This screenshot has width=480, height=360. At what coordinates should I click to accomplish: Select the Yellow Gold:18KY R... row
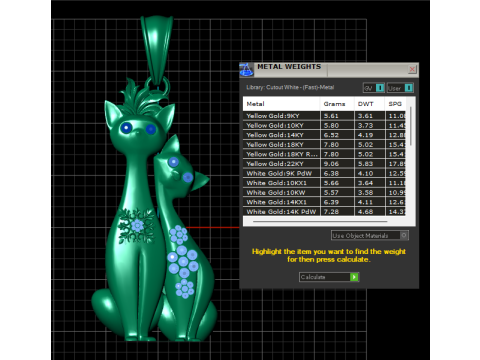tap(324, 154)
